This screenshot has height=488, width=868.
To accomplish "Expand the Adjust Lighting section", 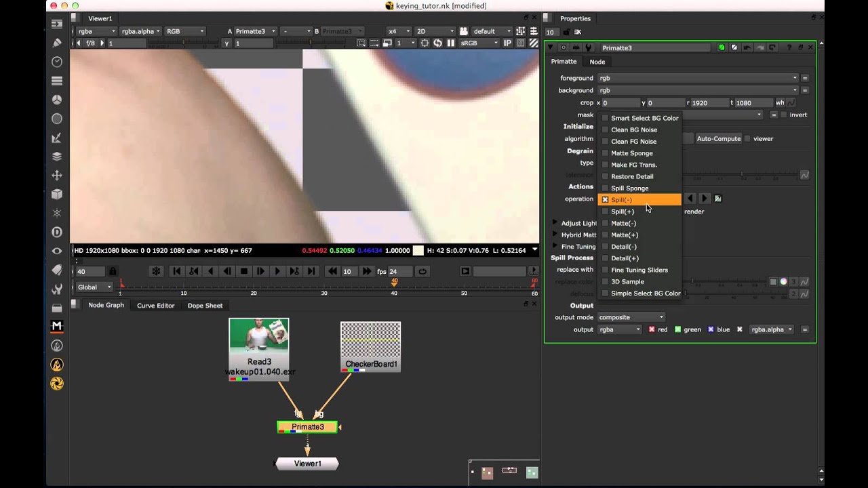I will pos(555,223).
